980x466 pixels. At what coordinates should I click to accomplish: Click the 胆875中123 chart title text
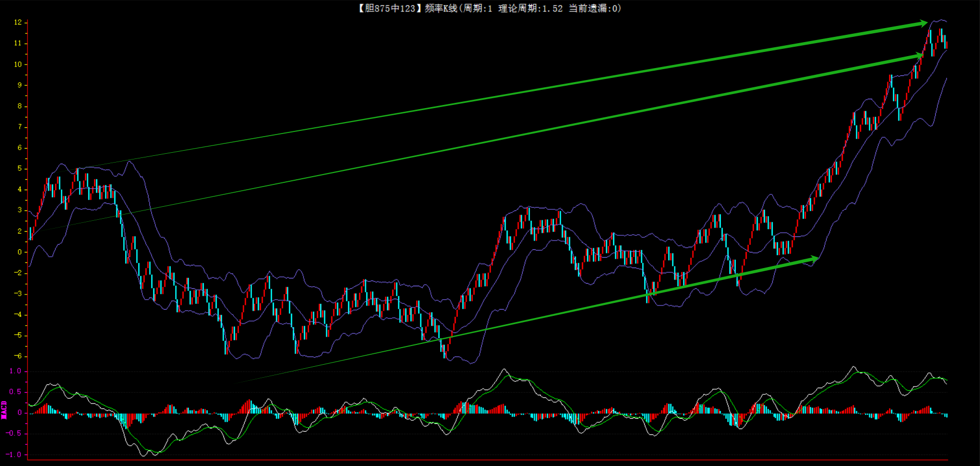click(x=388, y=8)
